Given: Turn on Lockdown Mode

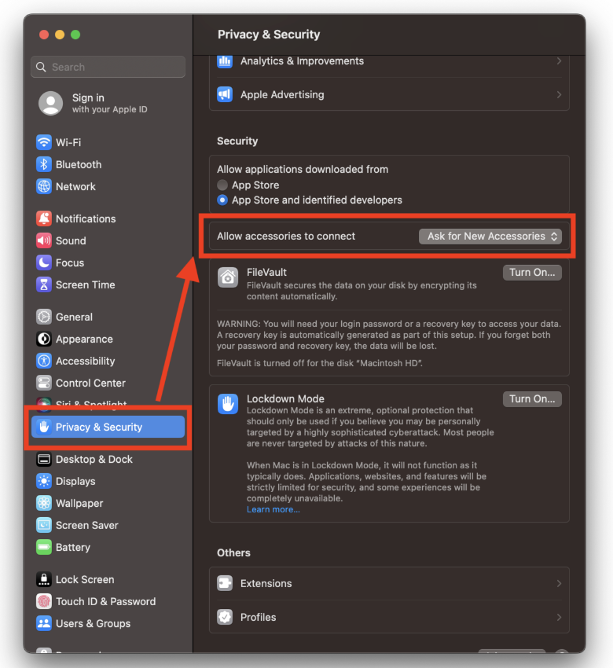Looking at the screenshot, I should [532, 399].
